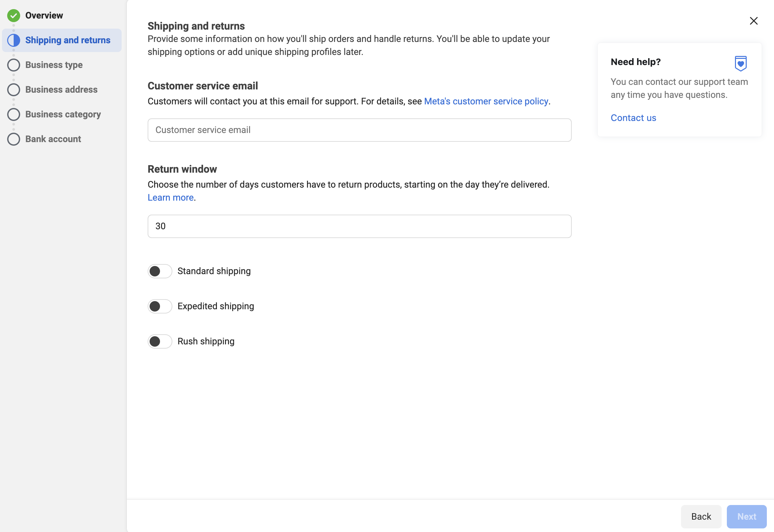Click the Business type step circle icon
The width and height of the screenshot is (774, 532).
point(14,65)
